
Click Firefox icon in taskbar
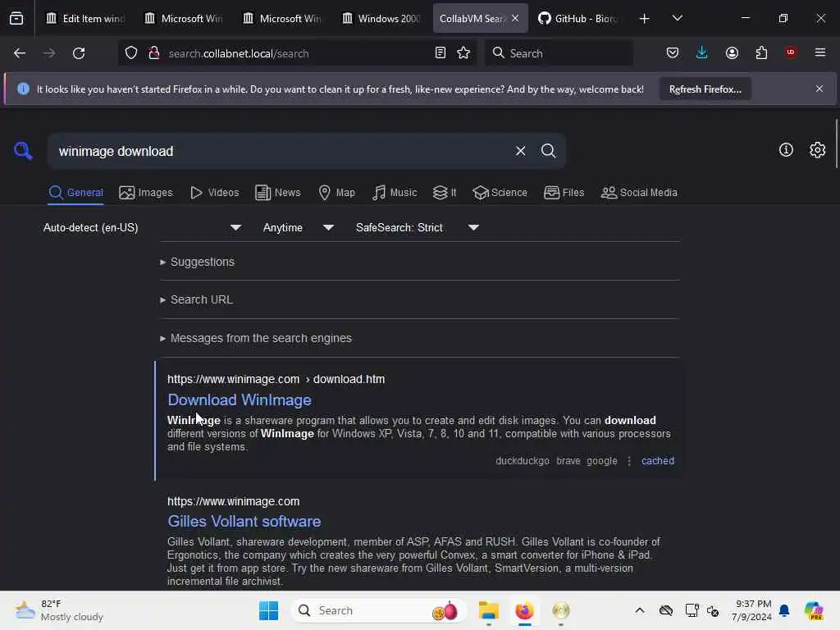tap(524, 610)
